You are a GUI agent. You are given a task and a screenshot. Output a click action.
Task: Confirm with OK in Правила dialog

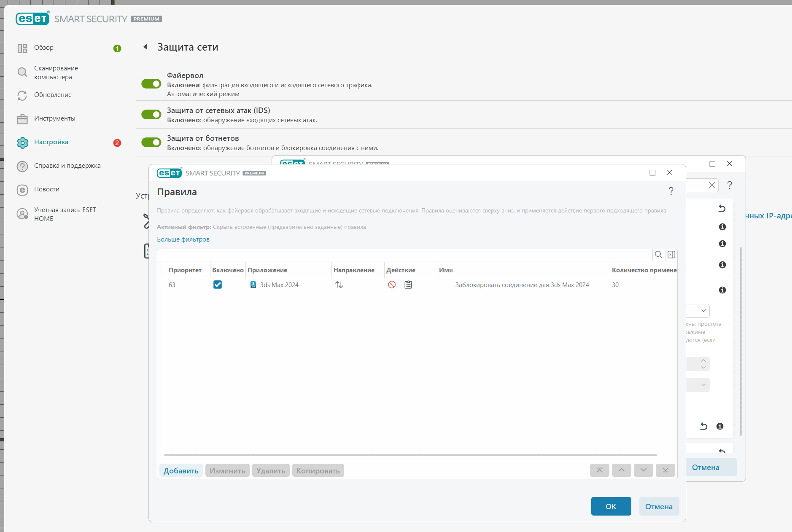611,506
